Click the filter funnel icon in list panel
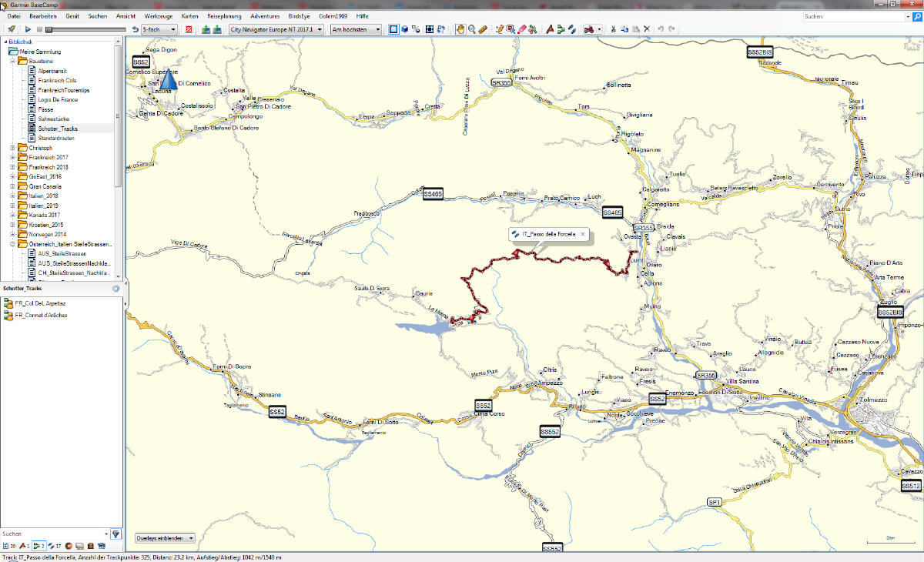 click(115, 534)
